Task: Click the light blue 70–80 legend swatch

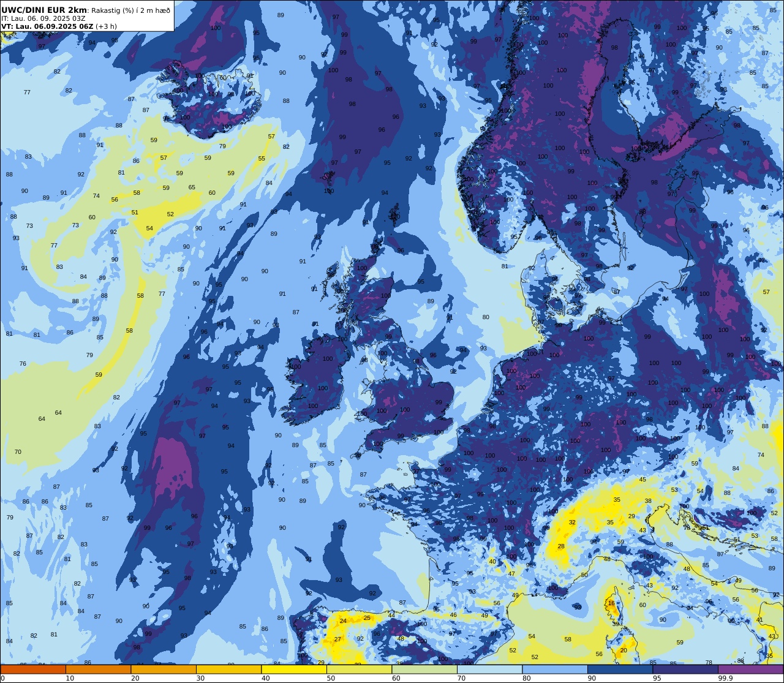Action: [489, 670]
